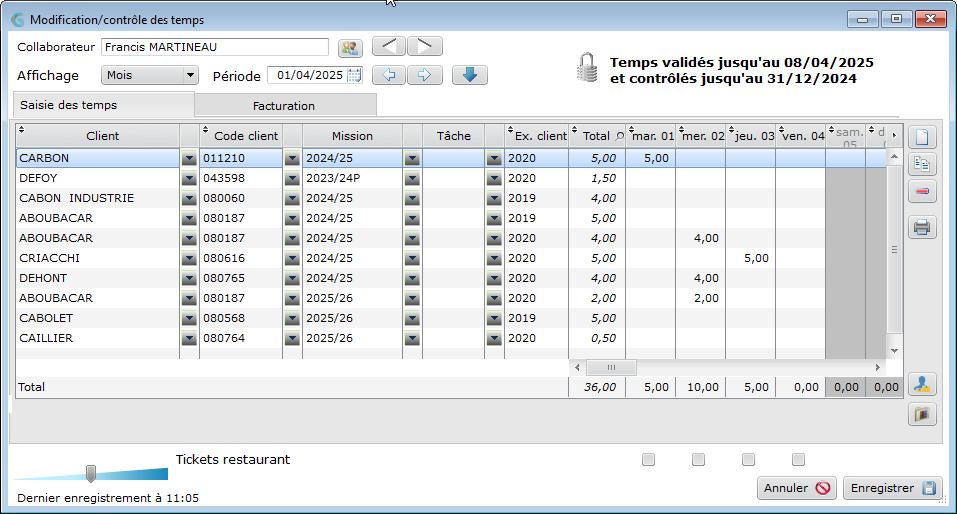Expand Tâche dropdown on DEFOY row
This screenshot has width=957, height=514.
pyautogui.click(x=494, y=179)
